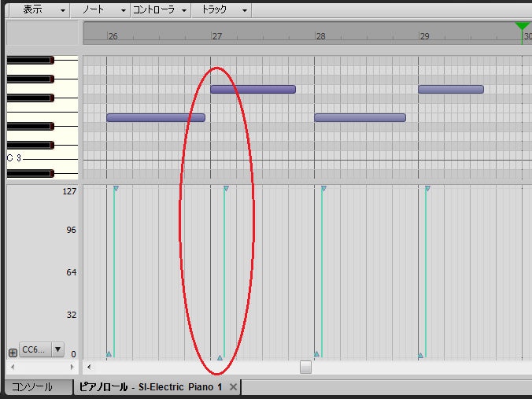Click the plus icon to add controller pane
The height and width of the screenshot is (399, 532).
click(x=13, y=353)
